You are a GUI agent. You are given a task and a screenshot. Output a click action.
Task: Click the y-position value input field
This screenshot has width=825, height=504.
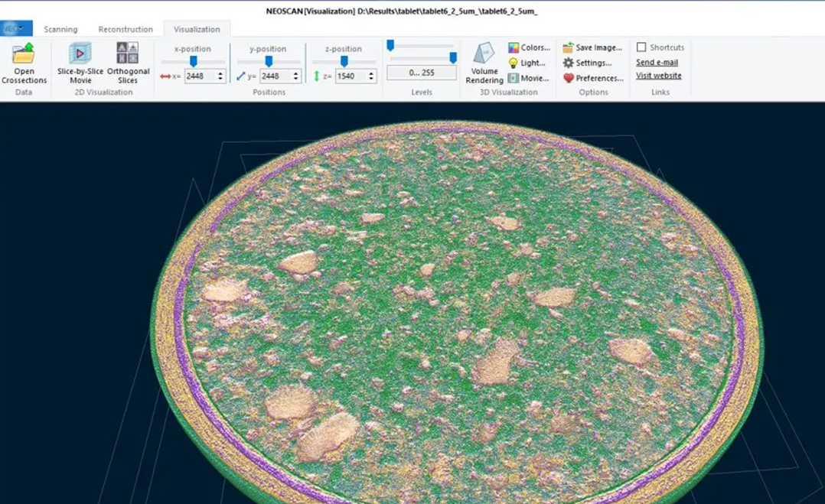tap(274, 76)
